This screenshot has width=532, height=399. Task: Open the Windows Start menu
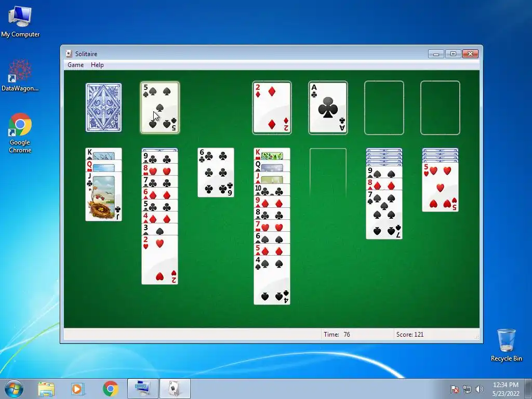click(14, 389)
